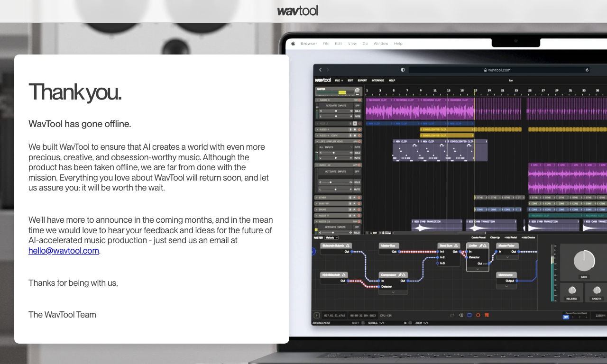Expand the Metronome device chevron
The height and width of the screenshot is (364, 607).
506,286
